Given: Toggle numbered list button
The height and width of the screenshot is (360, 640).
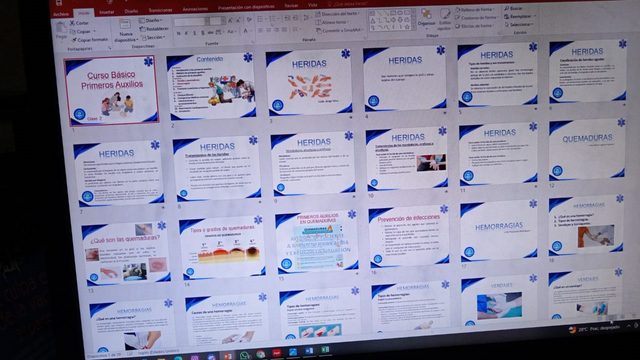Looking at the screenshot, I should (x=273, y=19).
